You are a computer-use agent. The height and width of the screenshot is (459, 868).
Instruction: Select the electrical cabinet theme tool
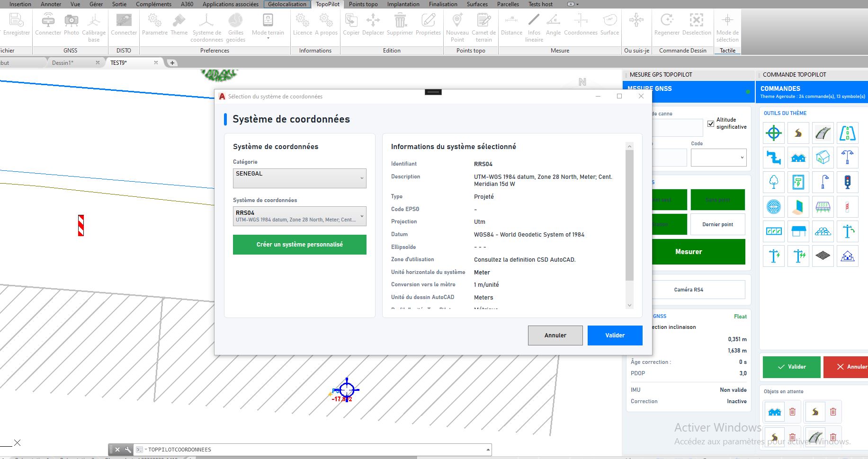[798, 182]
